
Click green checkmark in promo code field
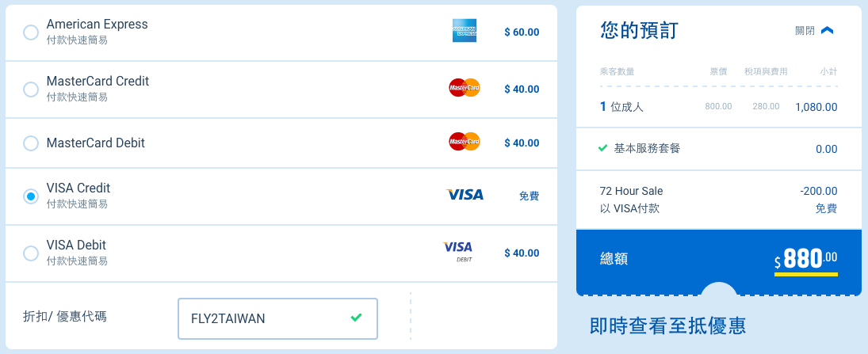(356, 318)
